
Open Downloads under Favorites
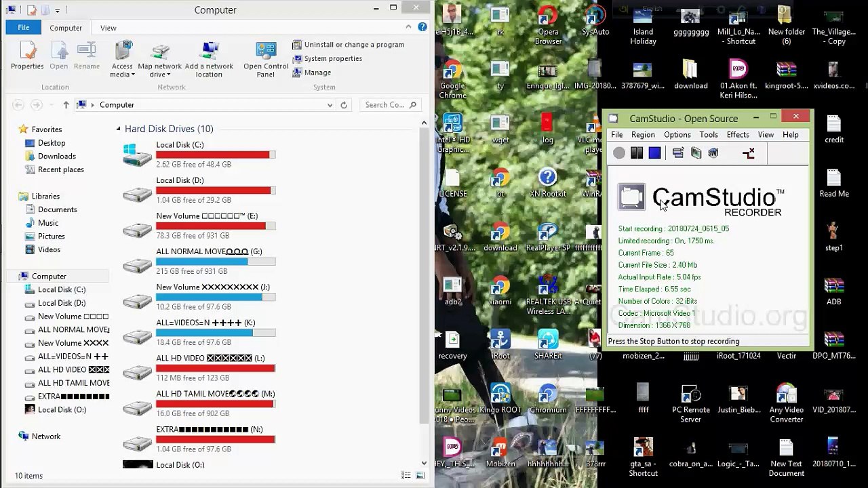(57, 156)
